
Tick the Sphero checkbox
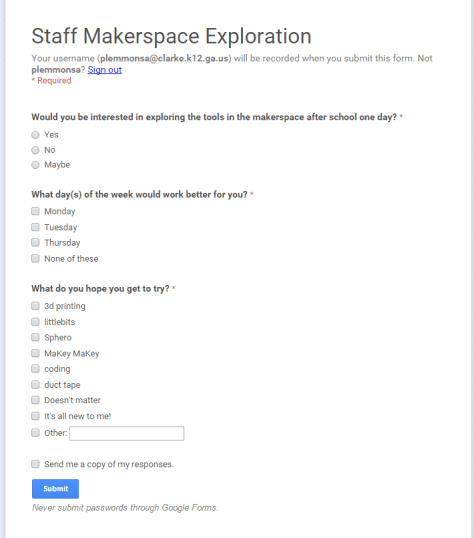coord(35,337)
